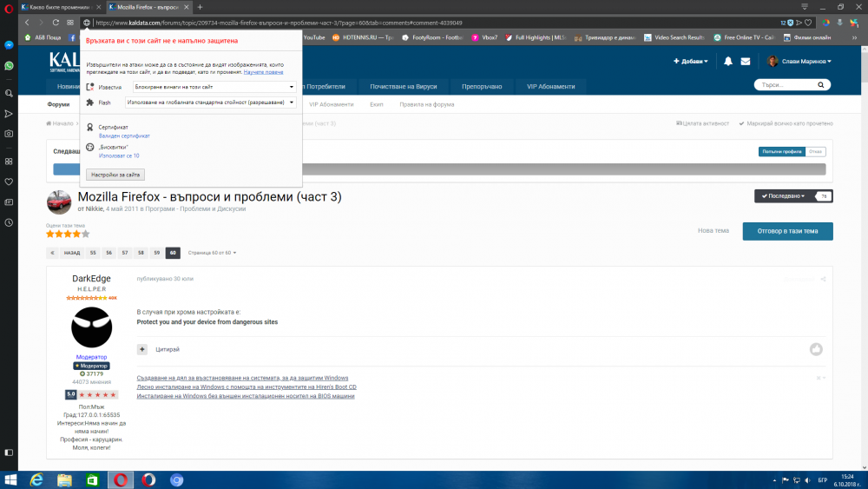Image resolution: width=868 pixels, height=489 pixels.
Task: Open Messenger in Opera sidebar
Action: click(x=9, y=45)
